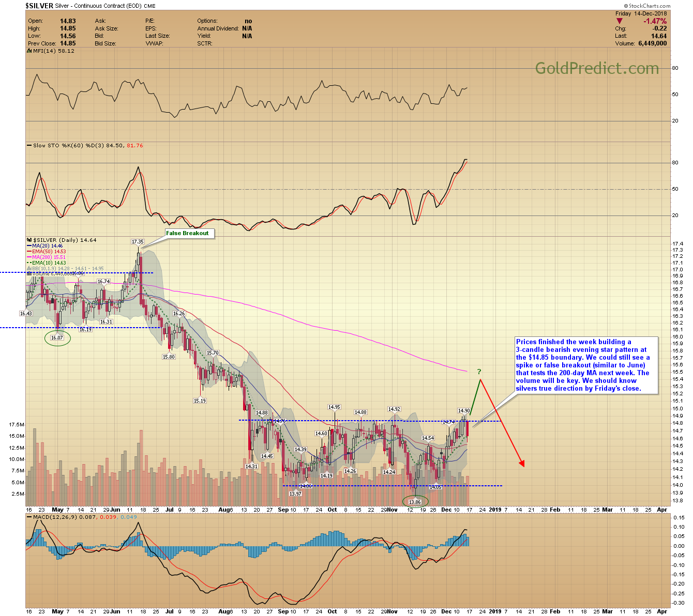Click the red down arrowhead of the projection
The height and width of the screenshot is (616, 693).
(x=522, y=463)
